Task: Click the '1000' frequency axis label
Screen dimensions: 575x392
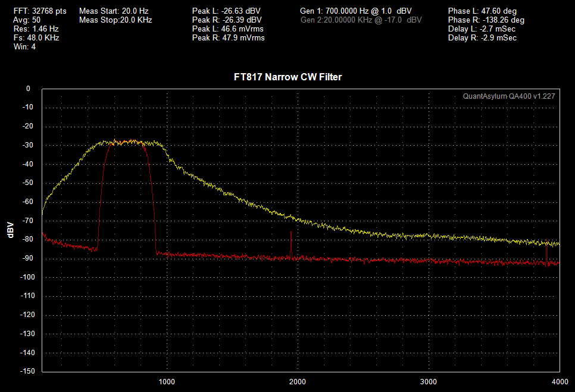Action: point(167,382)
